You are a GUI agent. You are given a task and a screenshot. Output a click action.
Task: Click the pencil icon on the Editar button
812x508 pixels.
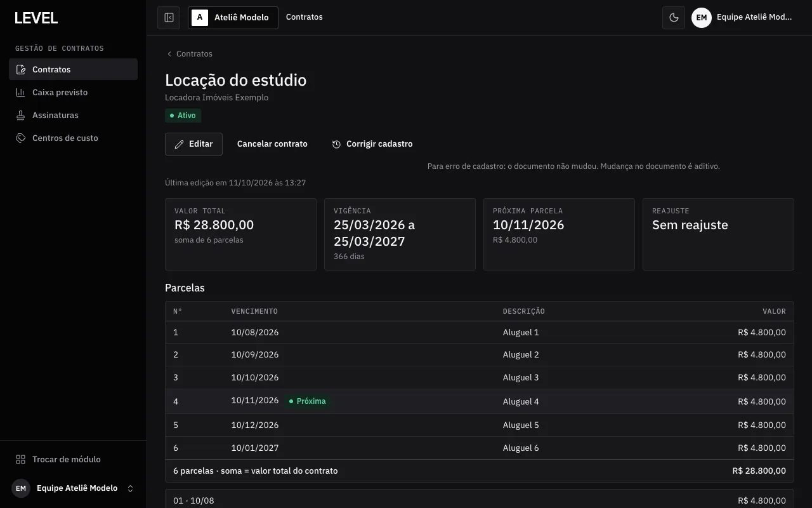tap(180, 144)
